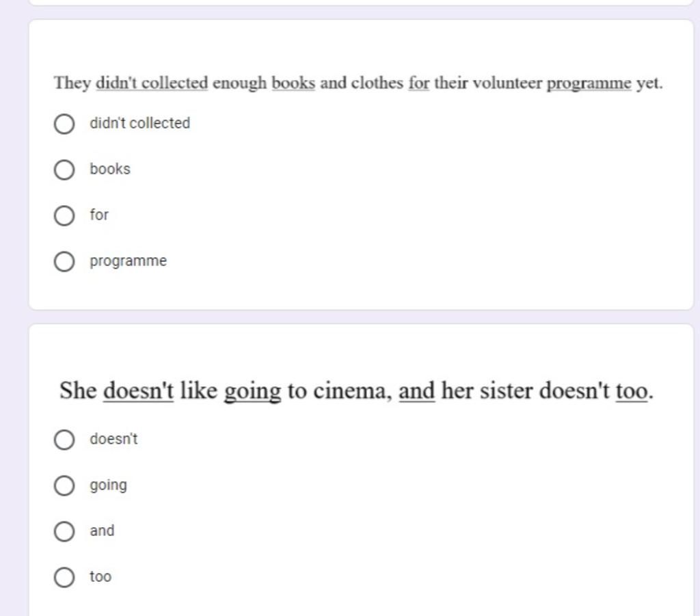The width and height of the screenshot is (700, 616).
Task: Select the "didn't collected" radio button
Action: [x=64, y=124]
